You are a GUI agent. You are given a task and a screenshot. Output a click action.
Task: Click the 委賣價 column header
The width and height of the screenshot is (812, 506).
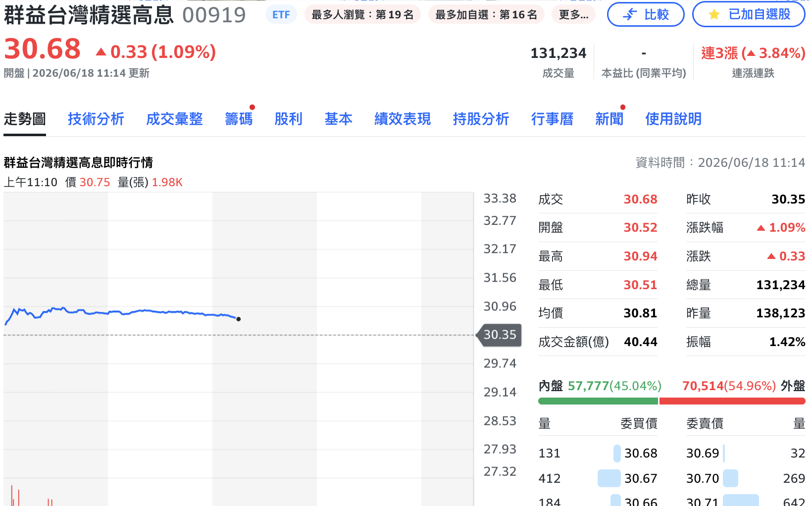tap(705, 423)
